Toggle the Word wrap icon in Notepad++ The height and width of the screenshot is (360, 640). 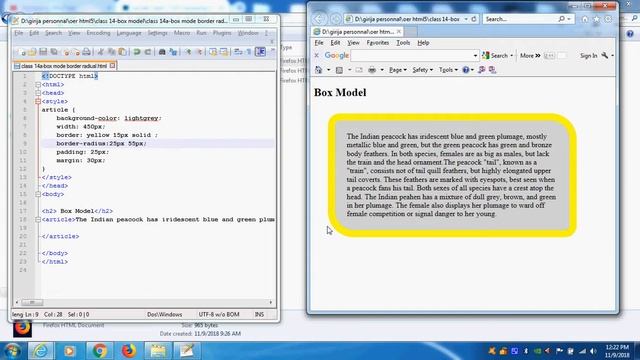pos(238,52)
